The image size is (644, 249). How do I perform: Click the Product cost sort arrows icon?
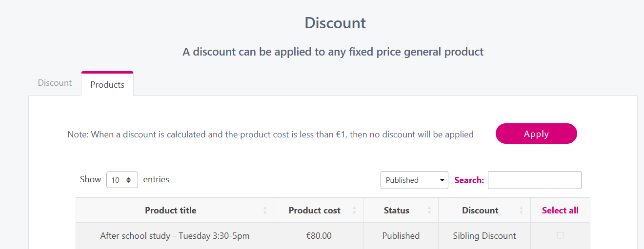pos(354,211)
